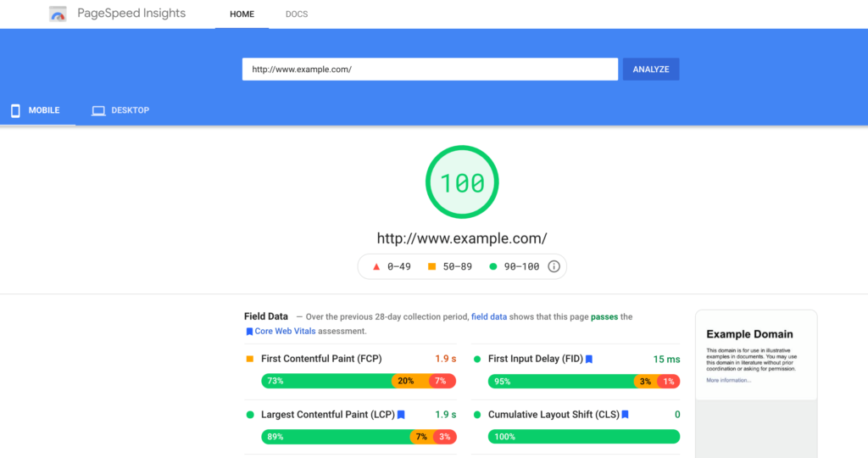Click the orange square icon beside FCP
The image size is (868, 458).
coord(250,359)
